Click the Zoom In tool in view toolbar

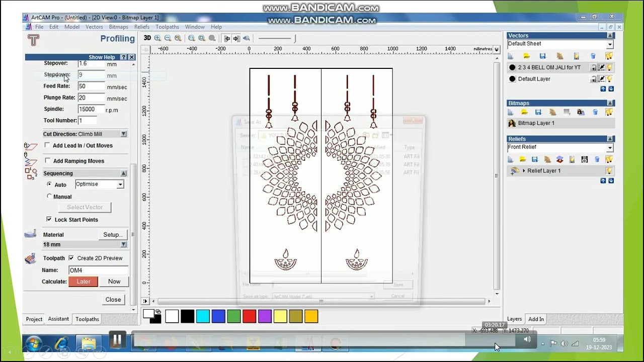tap(157, 38)
